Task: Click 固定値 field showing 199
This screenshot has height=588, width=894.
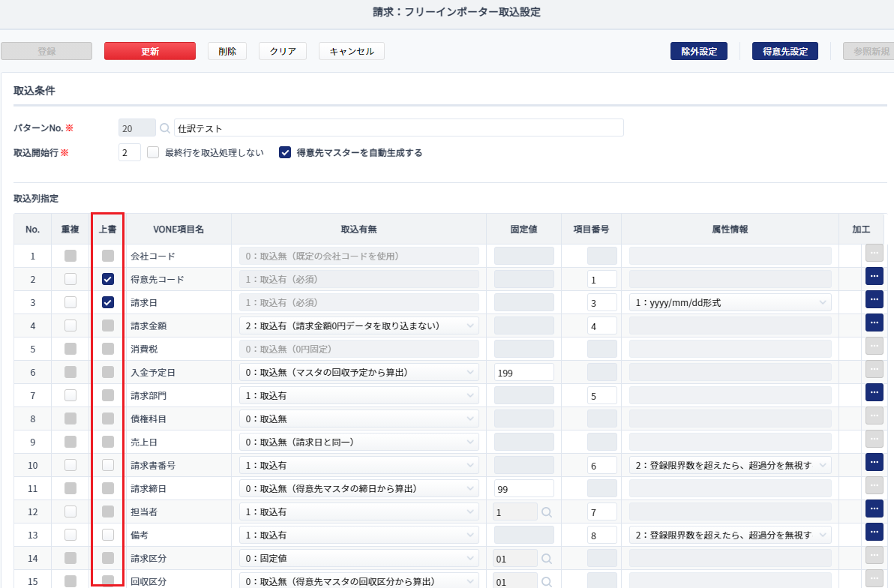Action: (x=524, y=373)
